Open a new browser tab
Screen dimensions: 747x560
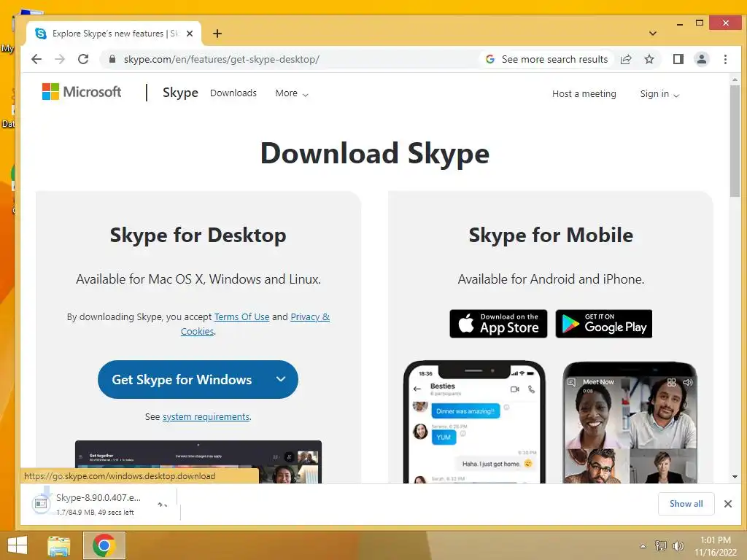pos(217,34)
